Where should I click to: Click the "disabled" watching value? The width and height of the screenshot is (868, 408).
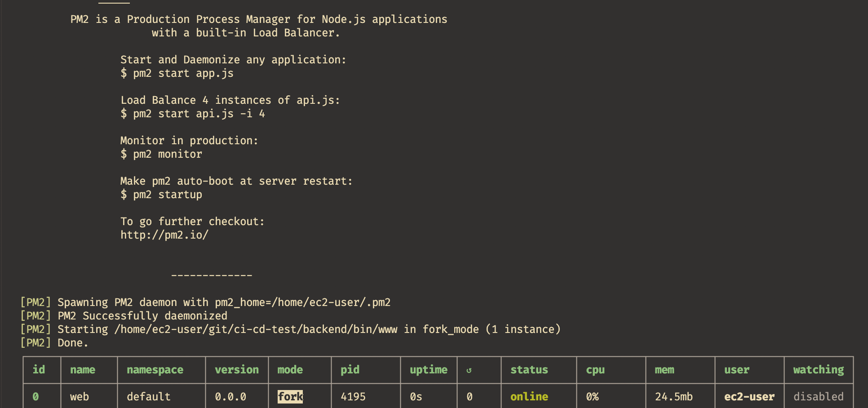(x=819, y=397)
